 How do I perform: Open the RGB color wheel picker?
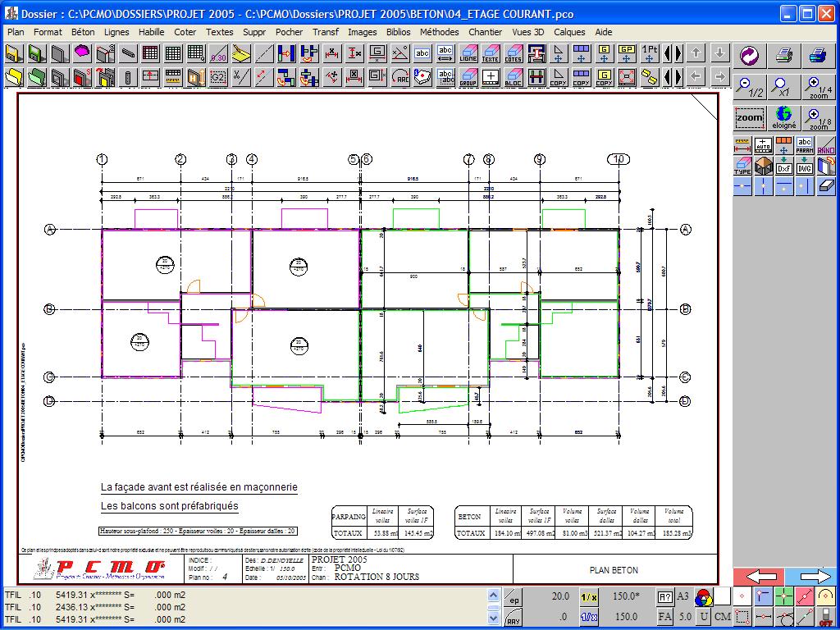[x=703, y=596]
